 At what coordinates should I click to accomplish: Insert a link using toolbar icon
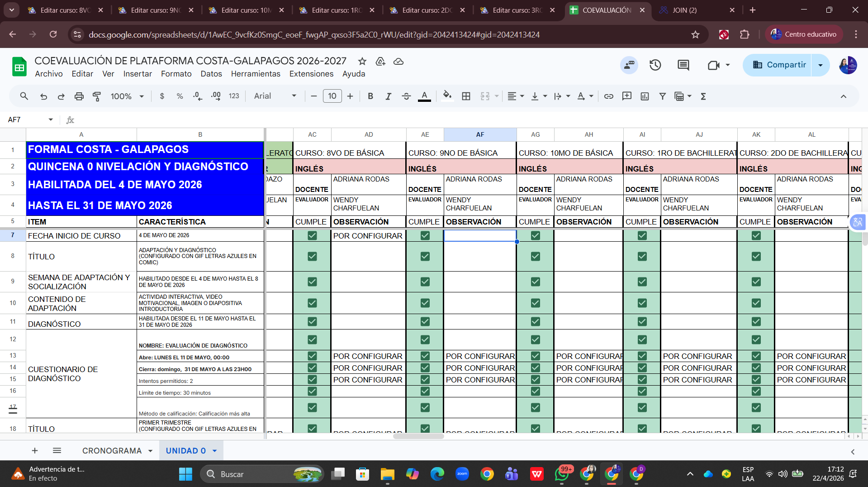tap(609, 96)
